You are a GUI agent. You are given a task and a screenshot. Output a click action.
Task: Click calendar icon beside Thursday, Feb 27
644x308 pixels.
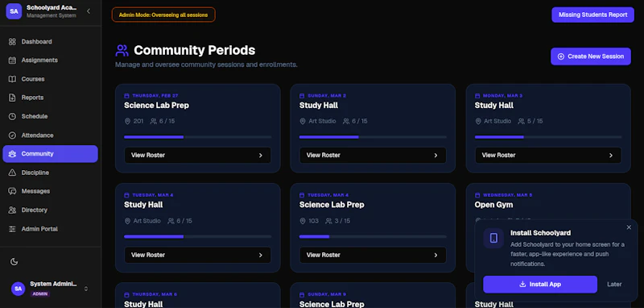127,95
